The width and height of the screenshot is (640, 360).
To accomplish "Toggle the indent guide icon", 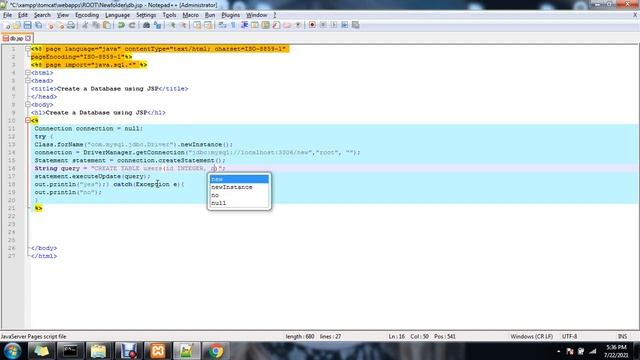I will point(244,25).
